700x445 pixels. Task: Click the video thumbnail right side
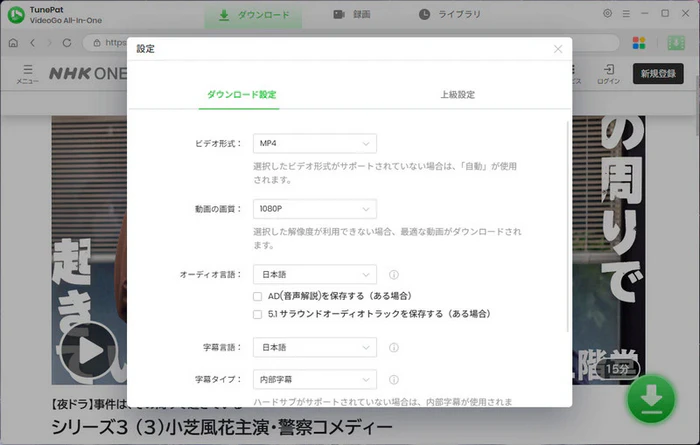click(608, 250)
